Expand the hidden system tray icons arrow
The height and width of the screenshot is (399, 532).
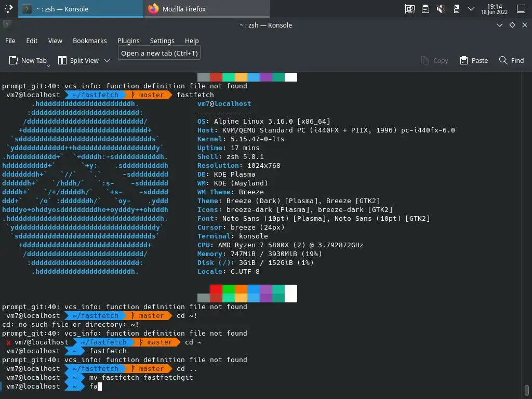471,9
